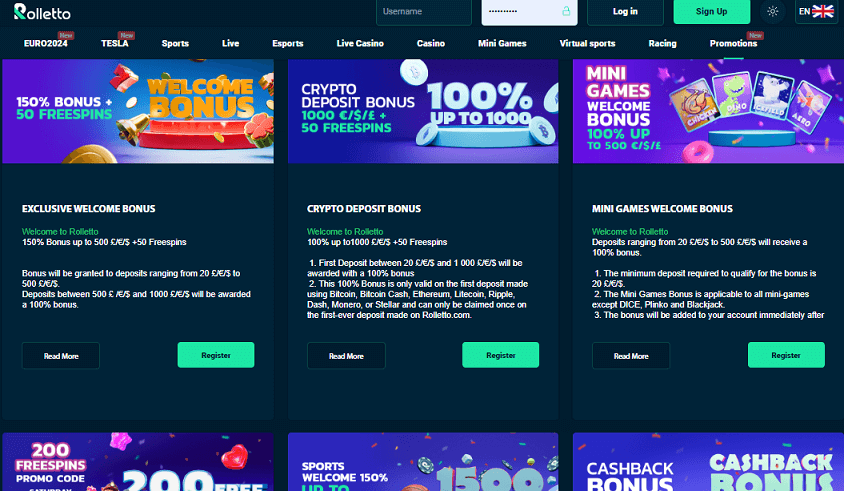Click the 200 Freespins promo banner
This screenshot has width=844, height=491.
click(x=138, y=462)
